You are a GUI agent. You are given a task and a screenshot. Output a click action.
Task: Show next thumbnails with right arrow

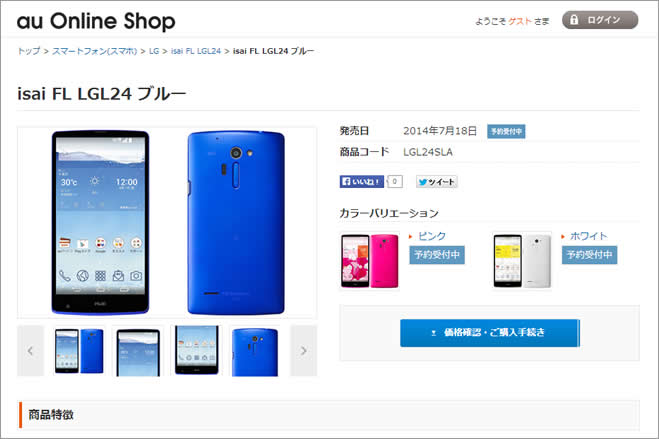[303, 351]
